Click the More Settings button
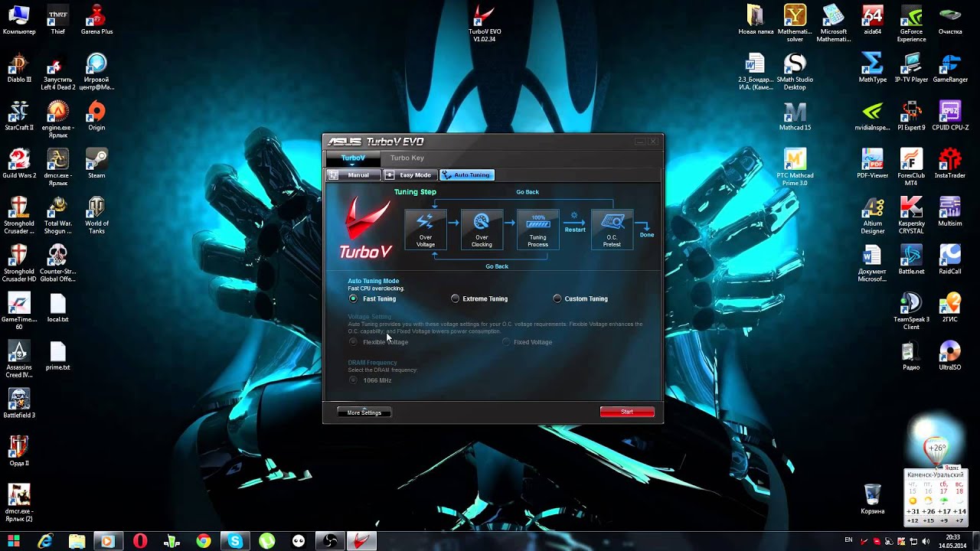Image resolution: width=980 pixels, height=551 pixels. 364,412
